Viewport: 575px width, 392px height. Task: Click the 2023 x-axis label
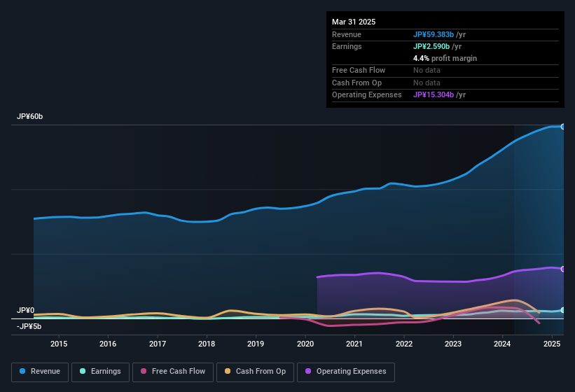point(453,344)
